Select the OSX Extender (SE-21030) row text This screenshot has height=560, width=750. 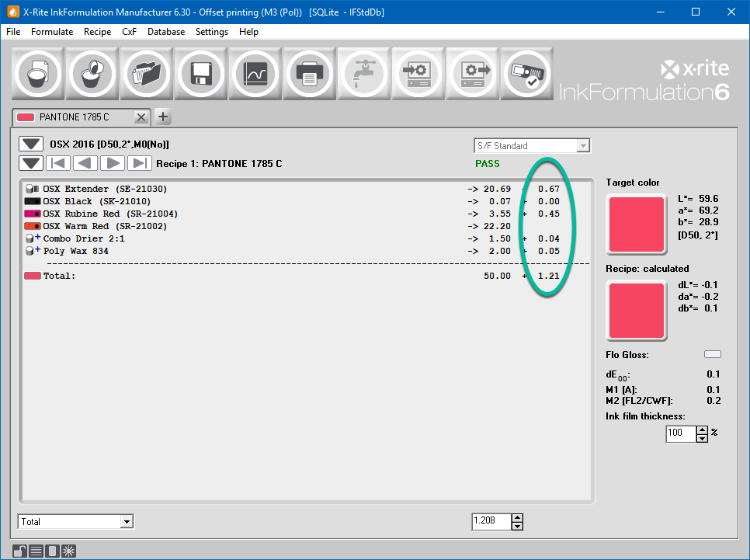[105, 189]
